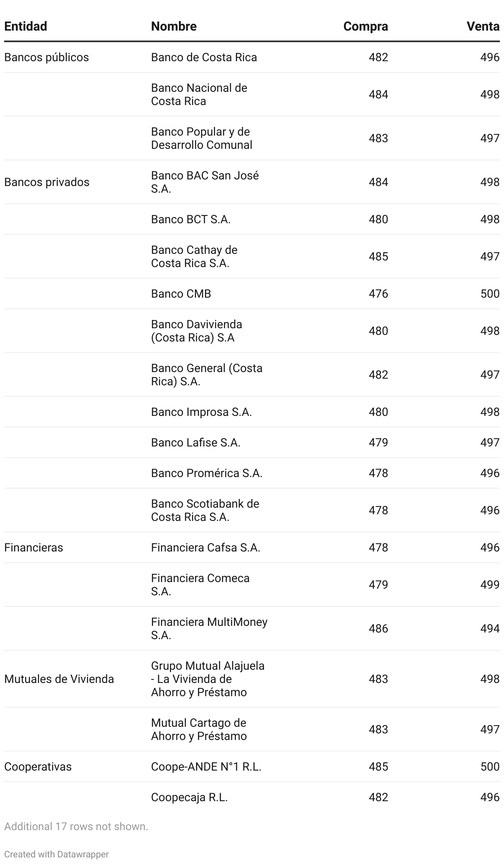
Task: Click the Bancos públicos category cell
Action: [46, 57]
